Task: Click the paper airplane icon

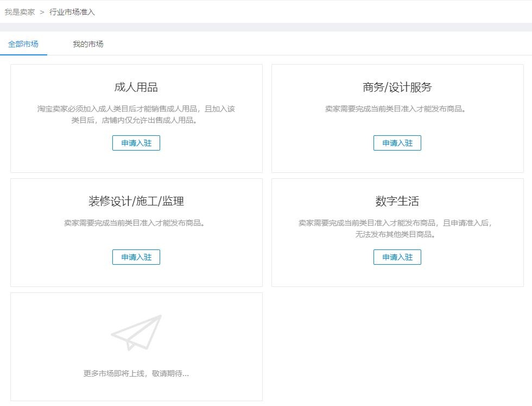Action: pos(136,333)
